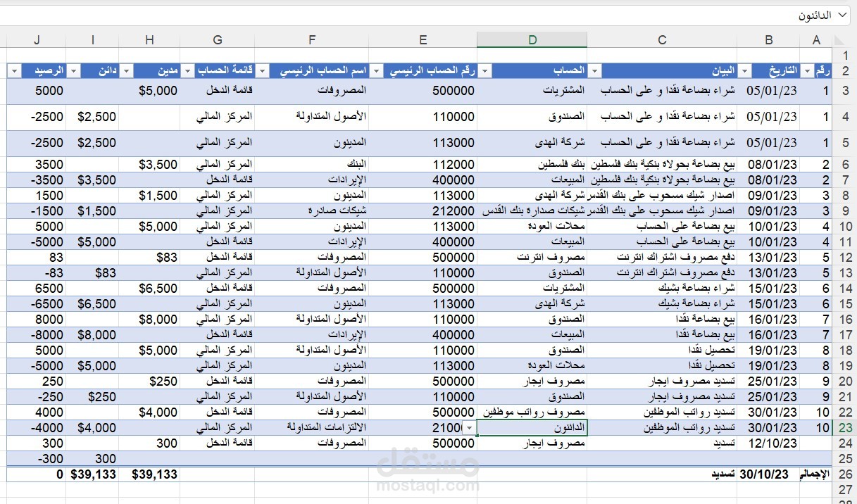Click the $8,000 debit cell in row 16
Screen dimensions: 857x504
pos(149,320)
